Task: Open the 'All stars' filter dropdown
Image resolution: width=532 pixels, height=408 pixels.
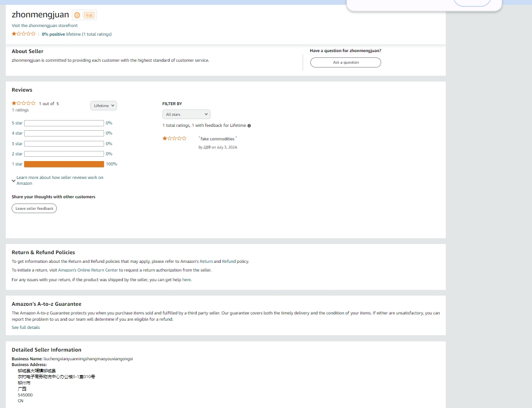Action: (x=186, y=114)
